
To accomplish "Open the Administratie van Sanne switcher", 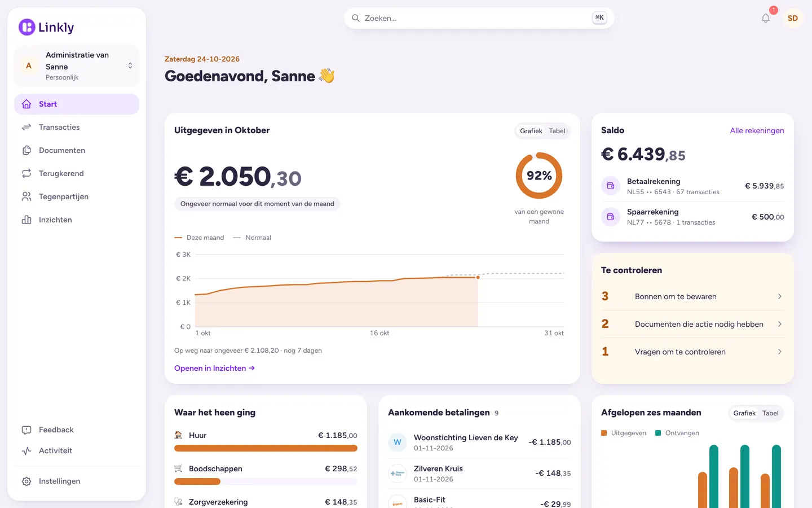I will pos(77,66).
